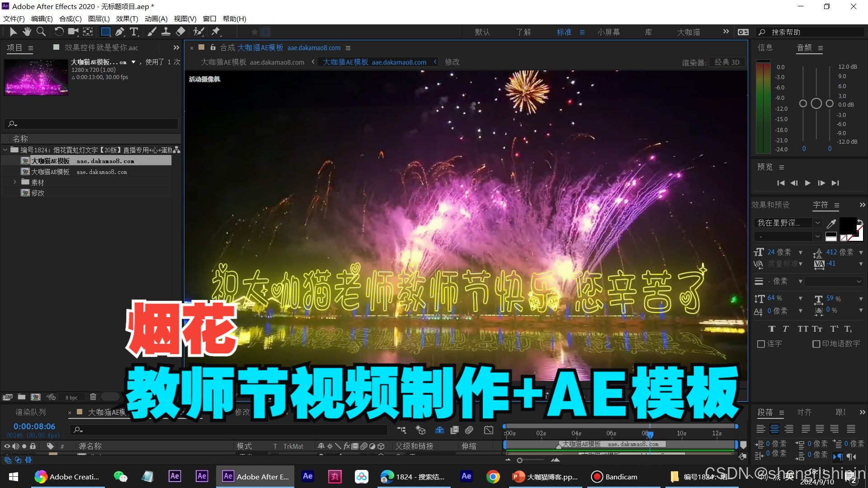Switch to the 效果和预设 tab
The width and height of the screenshot is (868, 488).
pos(770,205)
